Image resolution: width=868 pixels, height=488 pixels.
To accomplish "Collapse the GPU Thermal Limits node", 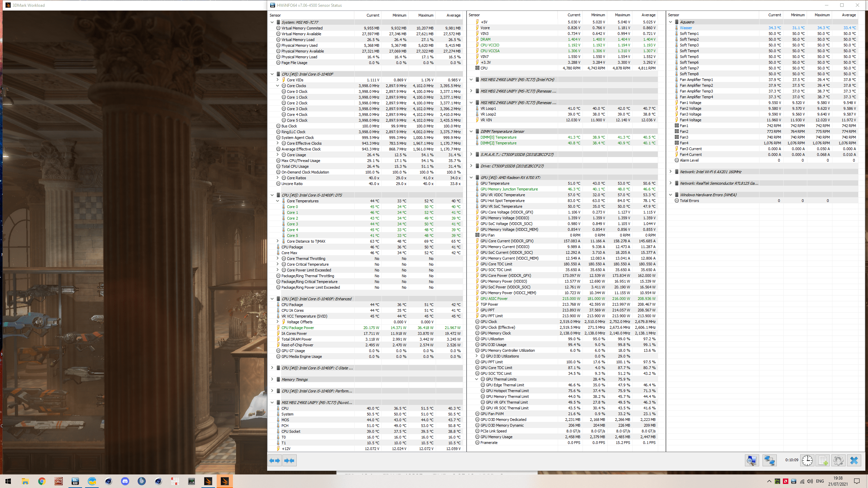I will [x=476, y=379].
